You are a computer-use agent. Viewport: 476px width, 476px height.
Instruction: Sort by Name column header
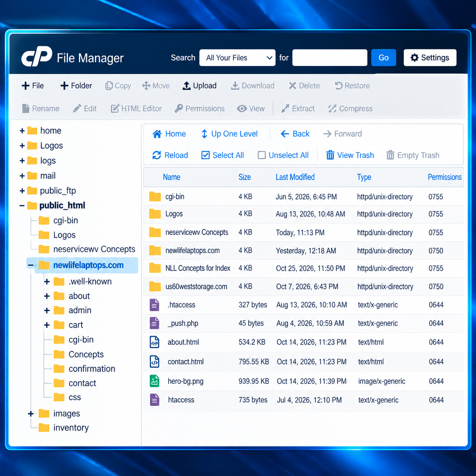[x=172, y=177]
